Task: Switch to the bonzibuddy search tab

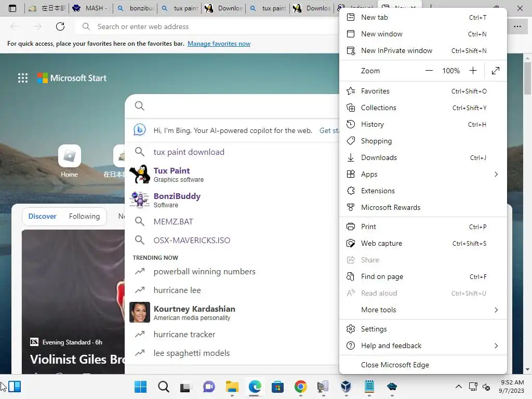Action: [x=135, y=8]
